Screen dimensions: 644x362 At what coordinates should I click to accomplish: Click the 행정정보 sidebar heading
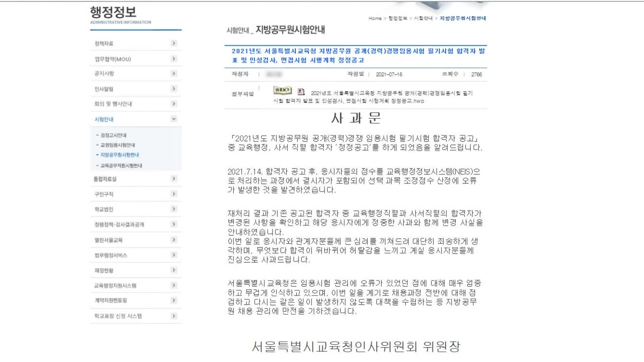coord(113,12)
